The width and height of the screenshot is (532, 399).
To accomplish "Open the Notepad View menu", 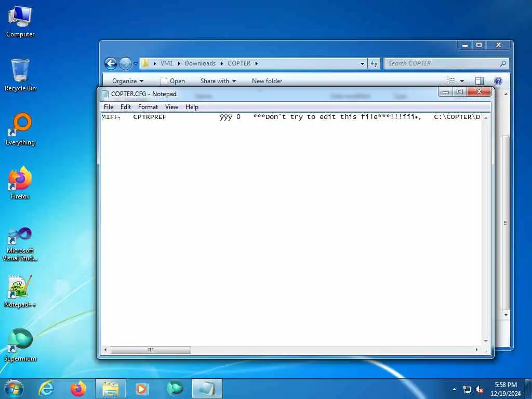I will click(171, 107).
